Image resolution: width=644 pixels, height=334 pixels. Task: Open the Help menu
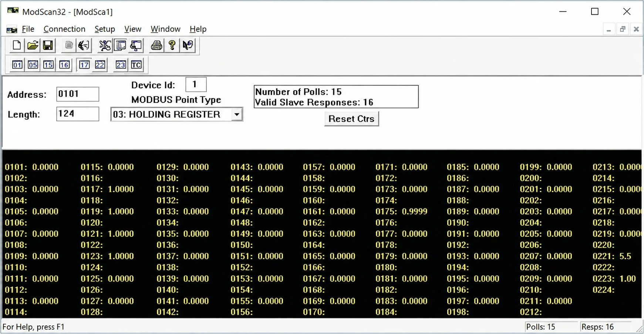click(x=198, y=29)
